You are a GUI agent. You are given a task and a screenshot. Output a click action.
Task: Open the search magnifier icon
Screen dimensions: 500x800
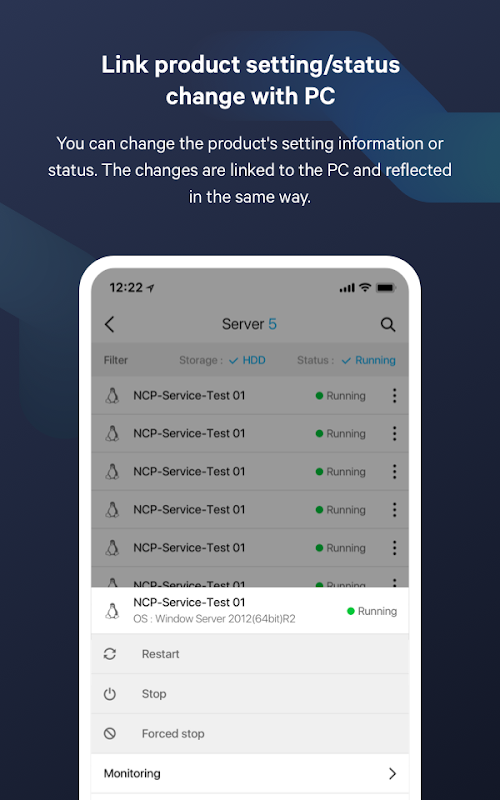(388, 324)
